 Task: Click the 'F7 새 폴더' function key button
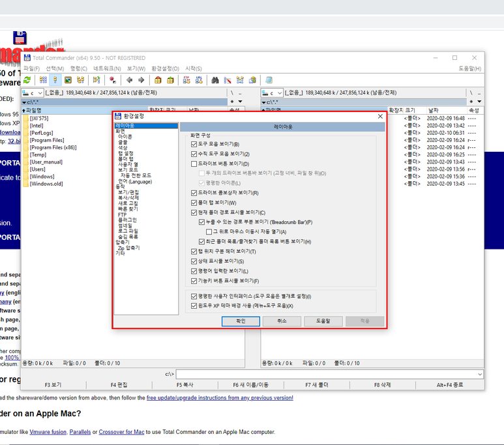pos(317,384)
